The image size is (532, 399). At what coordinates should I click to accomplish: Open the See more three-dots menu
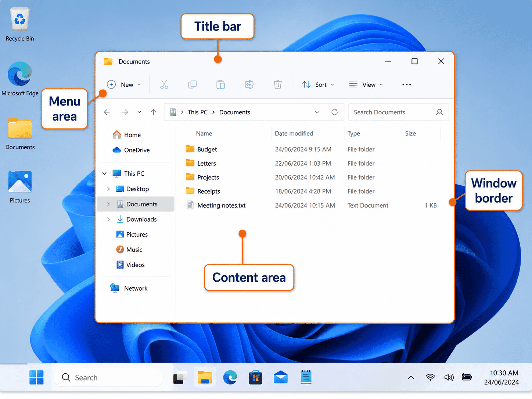pos(407,85)
